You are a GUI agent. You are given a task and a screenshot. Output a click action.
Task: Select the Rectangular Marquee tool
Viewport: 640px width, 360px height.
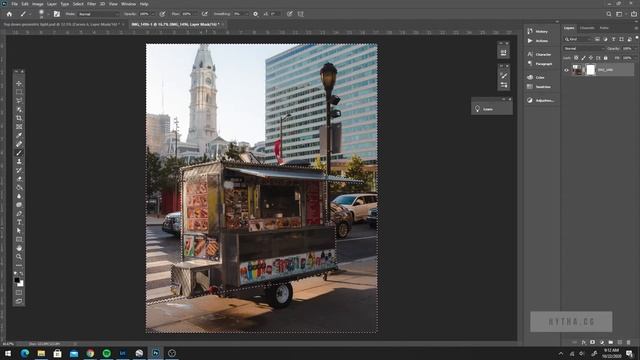(x=19, y=92)
